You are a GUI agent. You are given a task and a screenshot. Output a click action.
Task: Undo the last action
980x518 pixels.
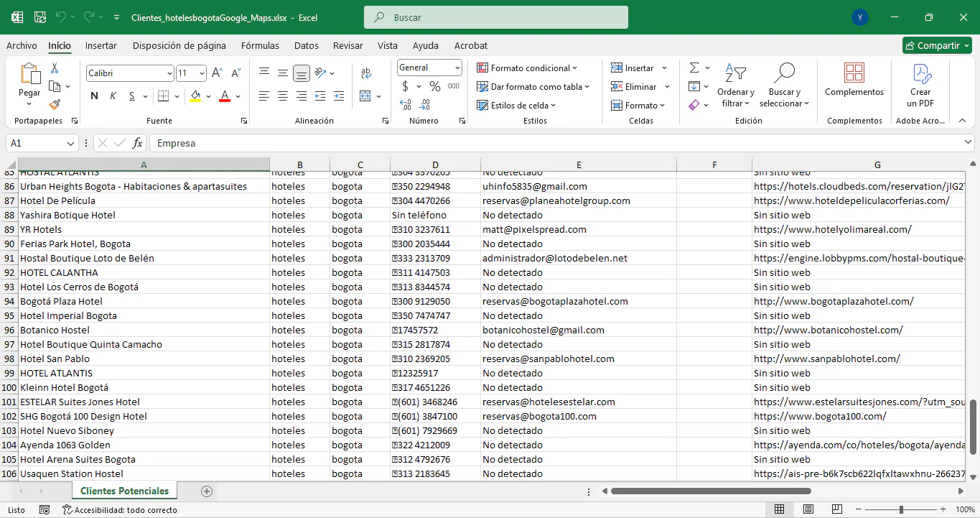[61, 17]
